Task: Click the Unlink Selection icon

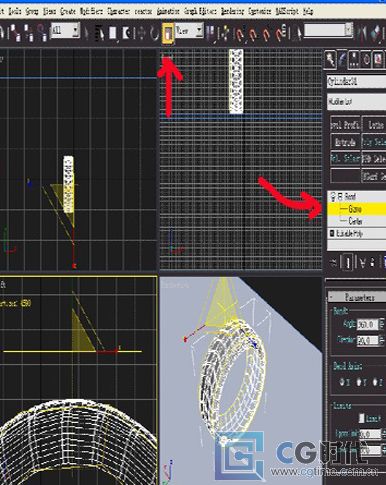Action: (x=30, y=33)
